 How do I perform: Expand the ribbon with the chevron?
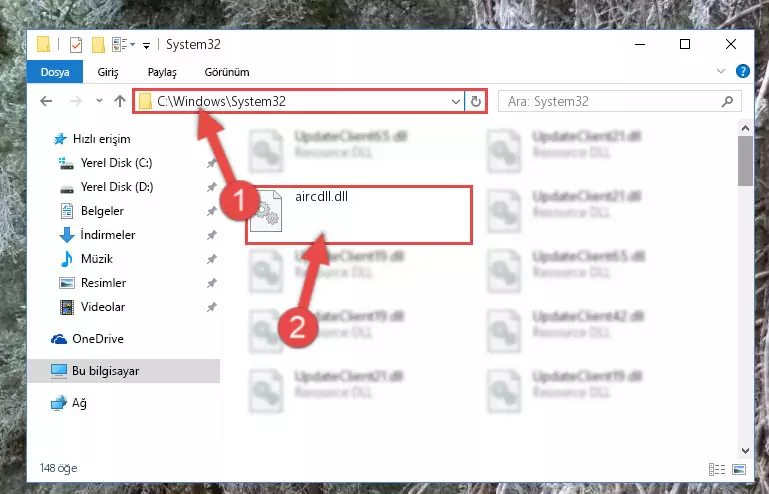pos(720,71)
